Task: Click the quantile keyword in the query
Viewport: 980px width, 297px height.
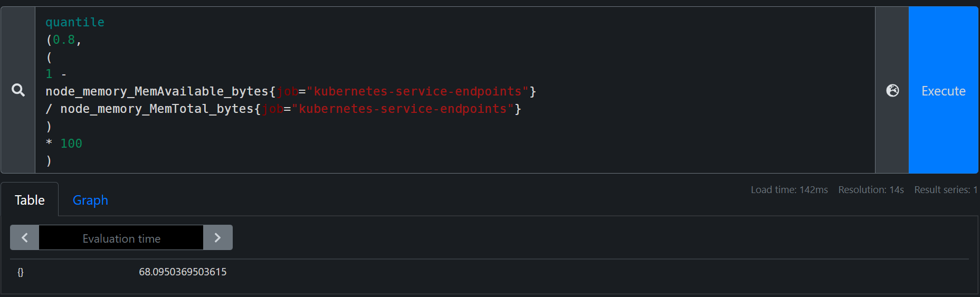Action: coord(75,22)
